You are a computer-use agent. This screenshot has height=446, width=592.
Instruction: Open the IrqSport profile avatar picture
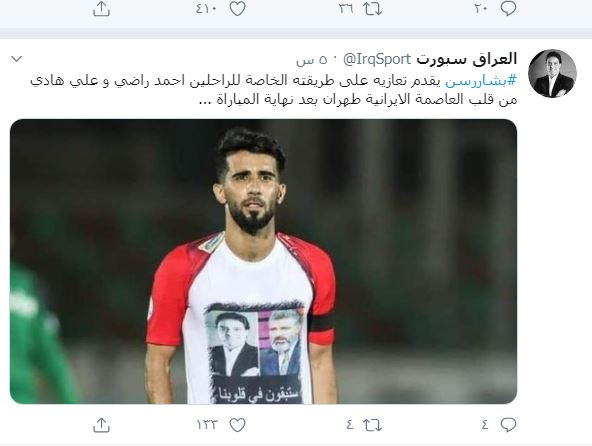[x=552, y=74]
